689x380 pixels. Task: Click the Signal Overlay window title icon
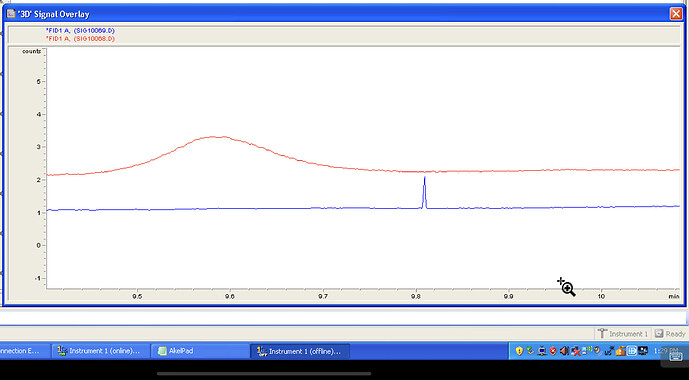[x=11, y=14]
